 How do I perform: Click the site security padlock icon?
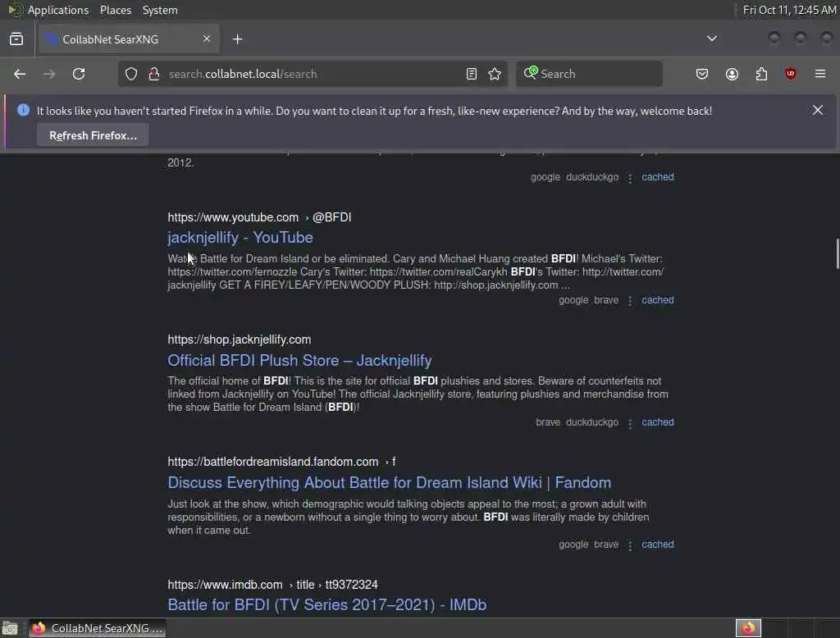coord(154,74)
